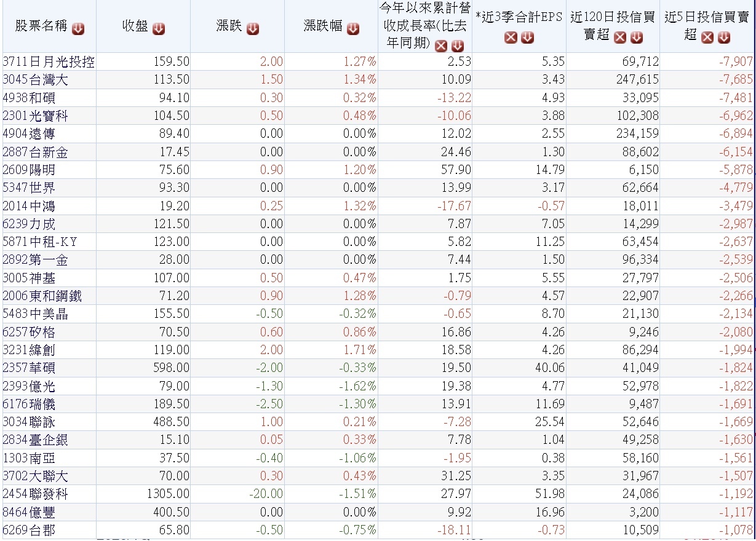This screenshot has width=756, height=541.
Task: Select 5-day value -6,154
Action: (x=736, y=151)
